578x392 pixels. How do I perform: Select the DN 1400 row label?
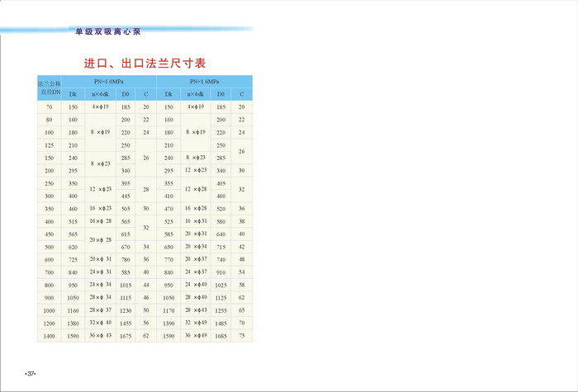(x=49, y=336)
